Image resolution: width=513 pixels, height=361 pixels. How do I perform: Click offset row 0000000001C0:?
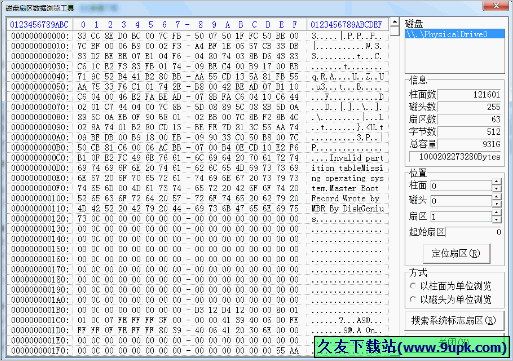pyautogui.click(x=40, y=320)
